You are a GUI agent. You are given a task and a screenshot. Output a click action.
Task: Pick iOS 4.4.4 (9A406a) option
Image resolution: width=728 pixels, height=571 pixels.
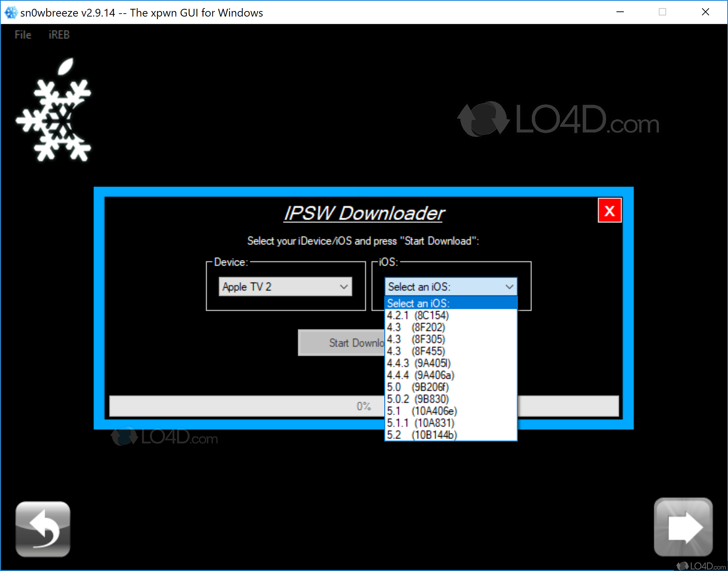[x=420, y=375]
